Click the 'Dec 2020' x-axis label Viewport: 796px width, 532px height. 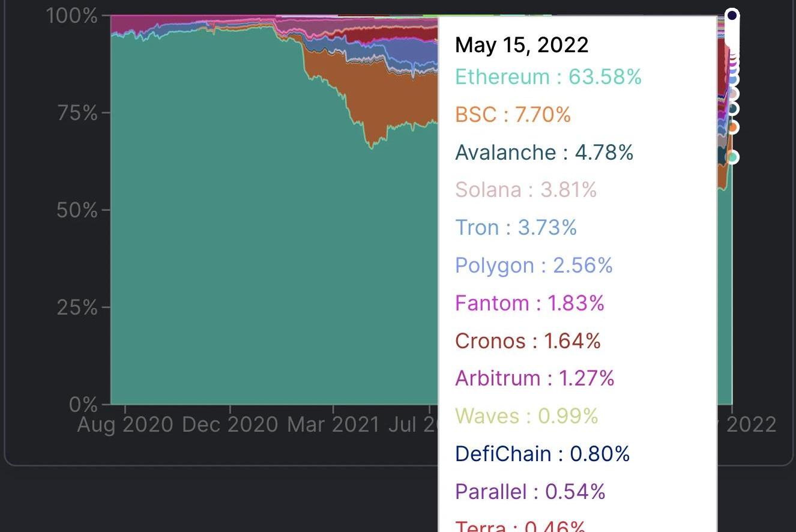(230, 425)
